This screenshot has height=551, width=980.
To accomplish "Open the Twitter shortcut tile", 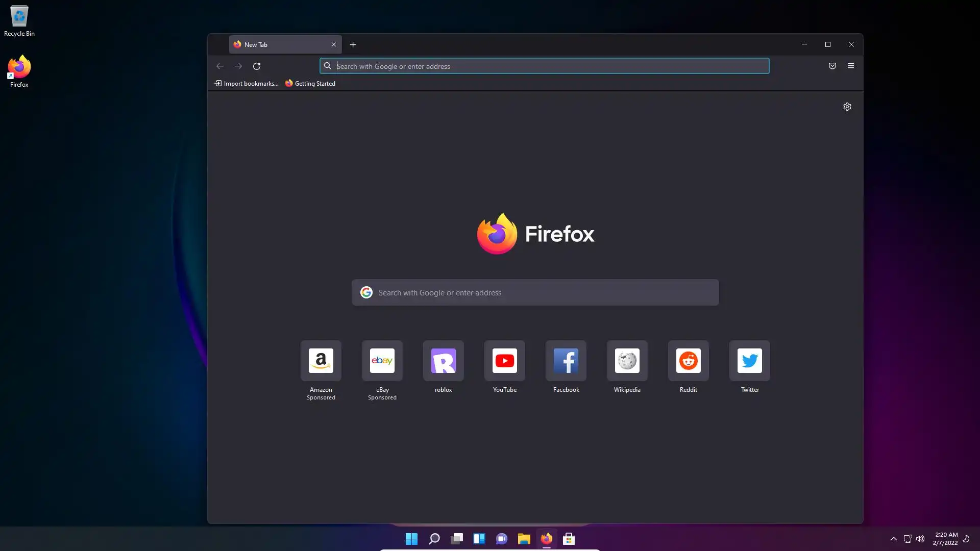I will pyautogui.click(x=749, y=361).
